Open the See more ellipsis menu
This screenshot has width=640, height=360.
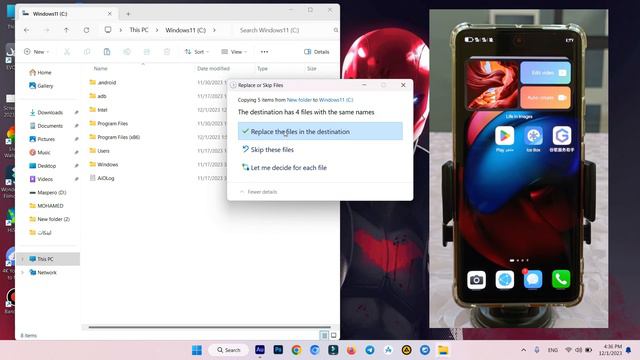(x=264, y=51)
